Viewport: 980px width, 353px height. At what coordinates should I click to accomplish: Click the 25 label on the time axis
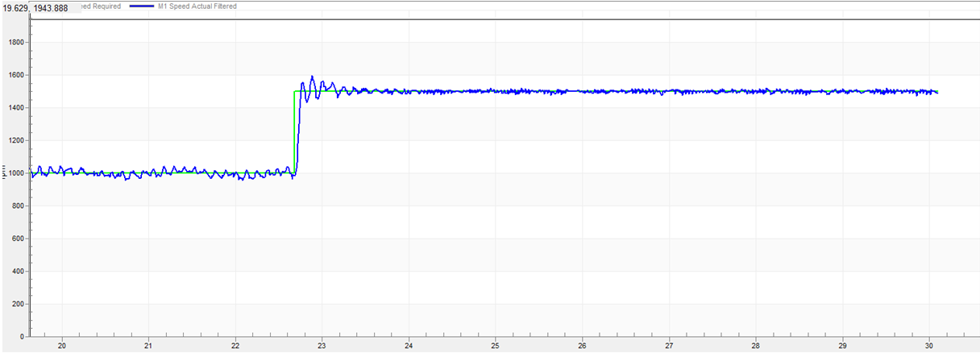pos(495,345)
